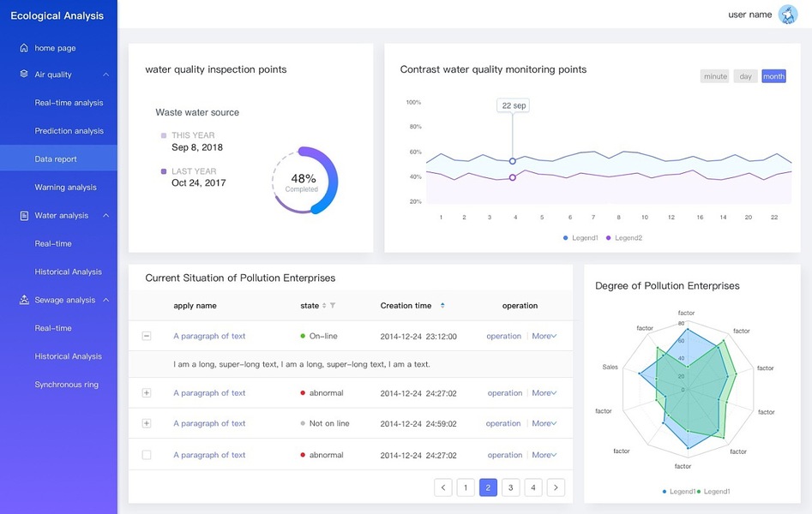
Task: Sort the table by Creation time arrows
Action: (x=442, y=306)
